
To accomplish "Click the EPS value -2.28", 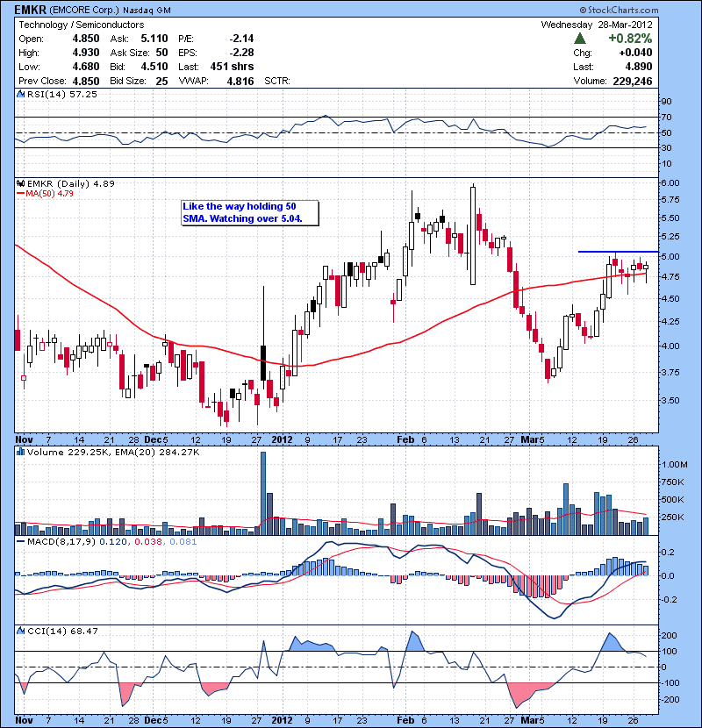I will [241, 53].
